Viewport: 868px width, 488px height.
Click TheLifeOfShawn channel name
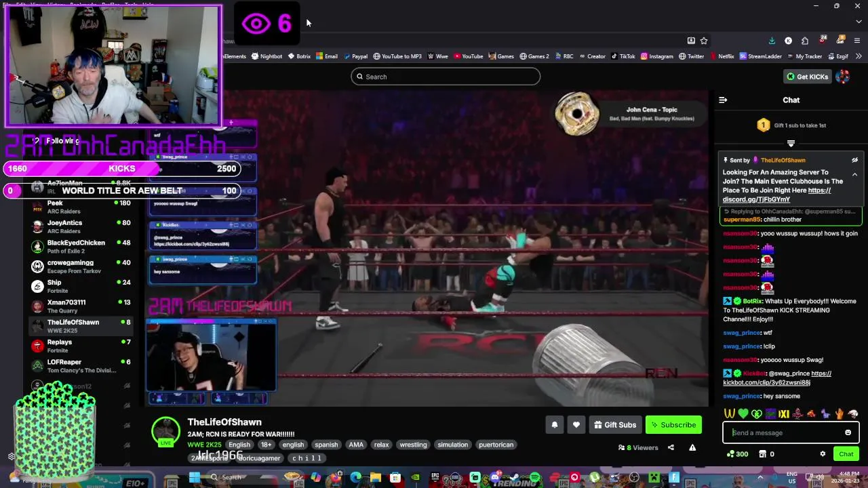click(x=224, y=422)
